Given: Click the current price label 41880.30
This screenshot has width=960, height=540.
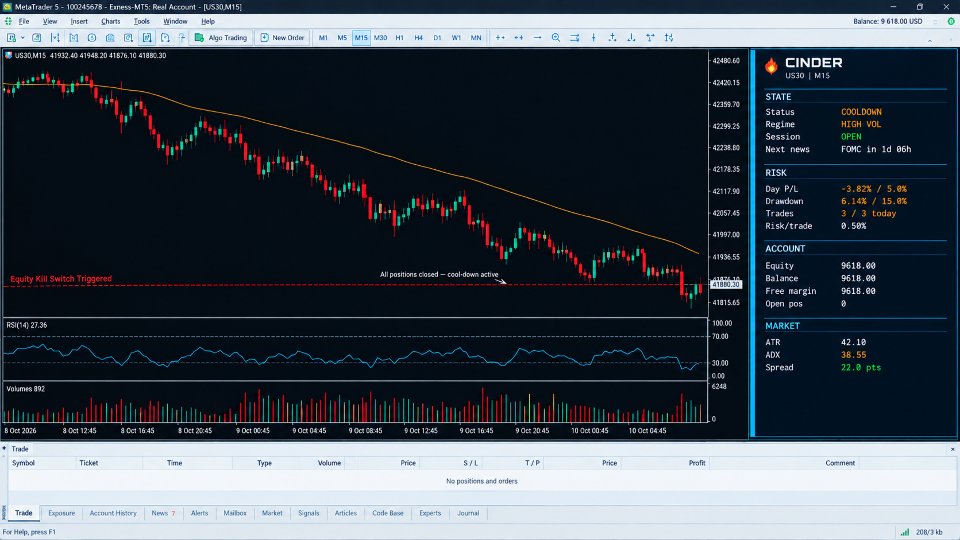Looking at the screenshot, I should [726, 285].
